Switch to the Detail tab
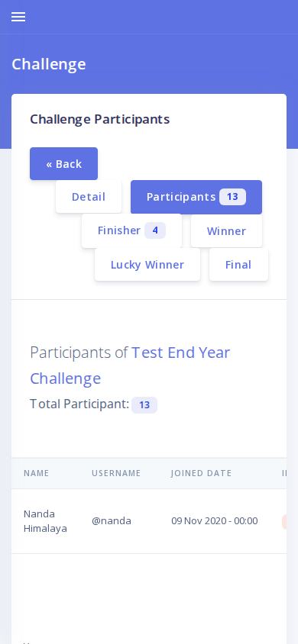Screen dimensions: 298x644 [89, 197]
